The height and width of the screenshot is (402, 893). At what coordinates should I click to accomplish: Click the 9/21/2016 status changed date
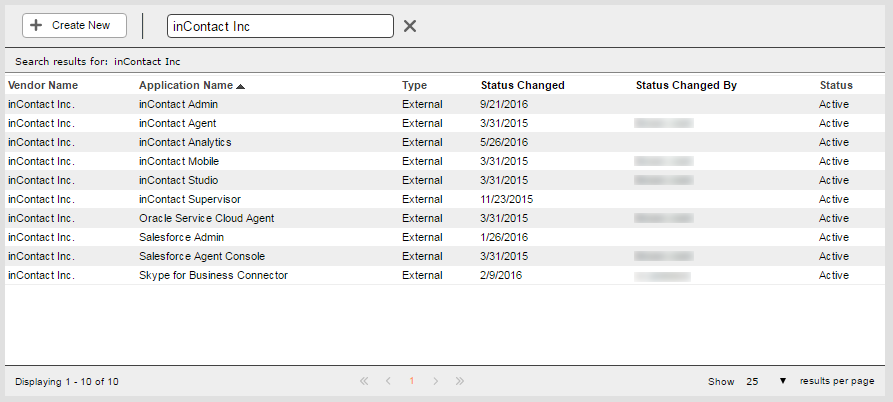[504, 104]
